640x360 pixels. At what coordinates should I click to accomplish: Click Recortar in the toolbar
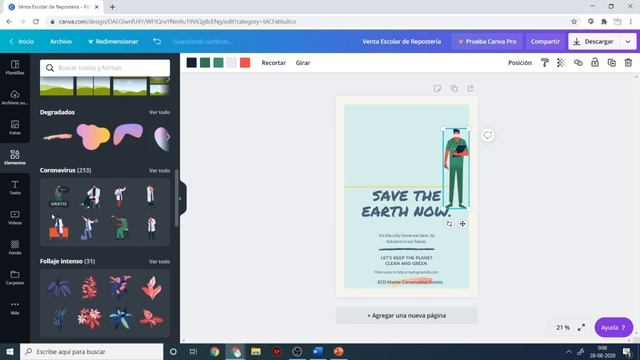[x=273, y=62]
